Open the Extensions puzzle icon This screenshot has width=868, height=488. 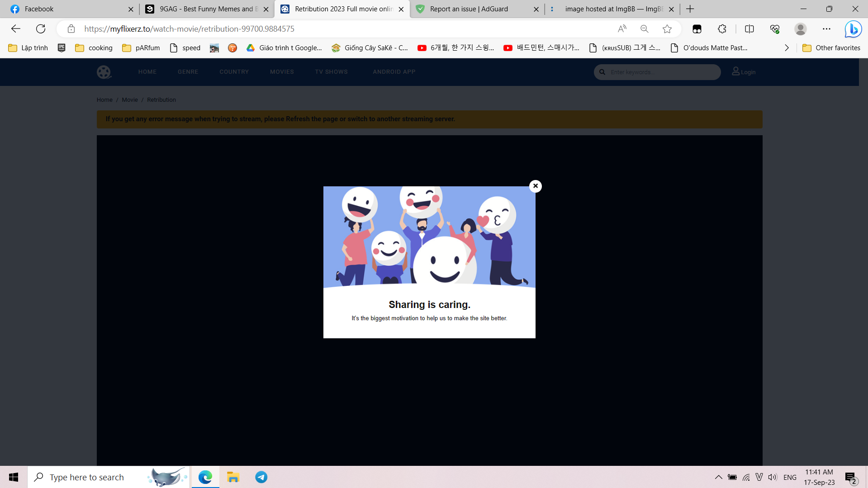point(722,28)
